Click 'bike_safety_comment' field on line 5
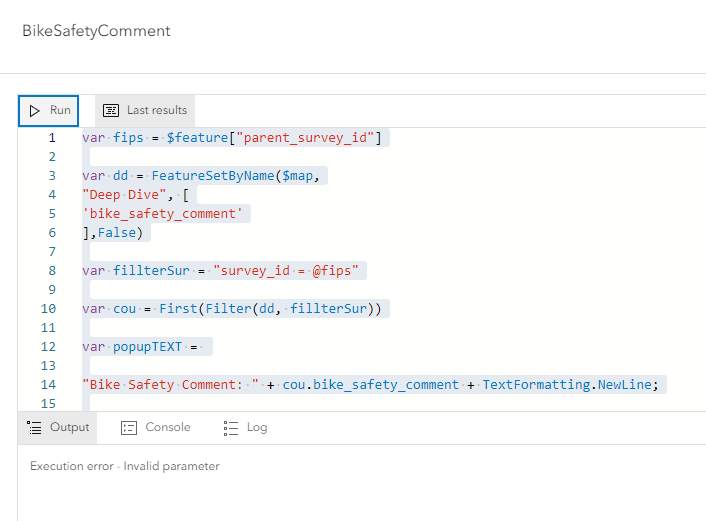Image resolution: width=706 pixels, height=521 pixels. [x=163, y=213]
